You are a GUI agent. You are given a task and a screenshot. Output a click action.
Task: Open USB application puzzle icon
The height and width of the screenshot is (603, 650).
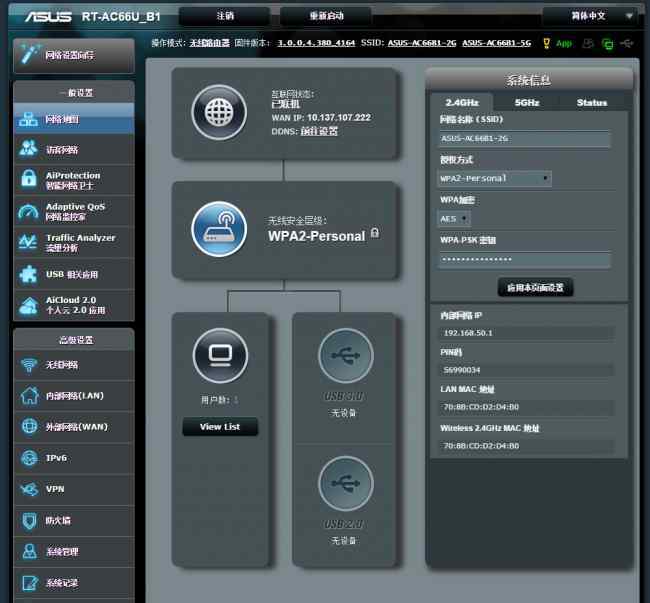point(28,274)
